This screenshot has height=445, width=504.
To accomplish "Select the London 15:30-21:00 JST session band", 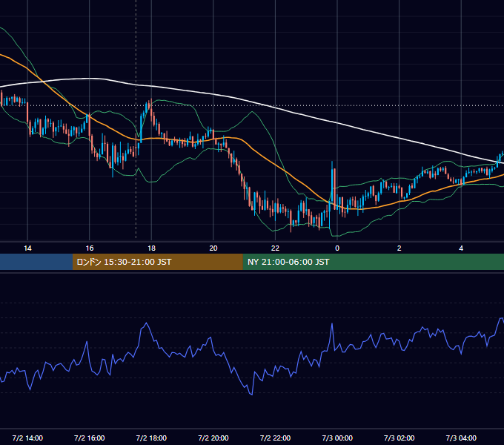I will [157, 262].
